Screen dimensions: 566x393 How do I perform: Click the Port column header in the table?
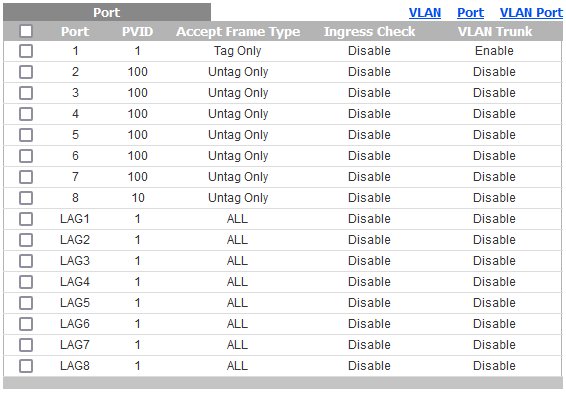tap(75, 31)
